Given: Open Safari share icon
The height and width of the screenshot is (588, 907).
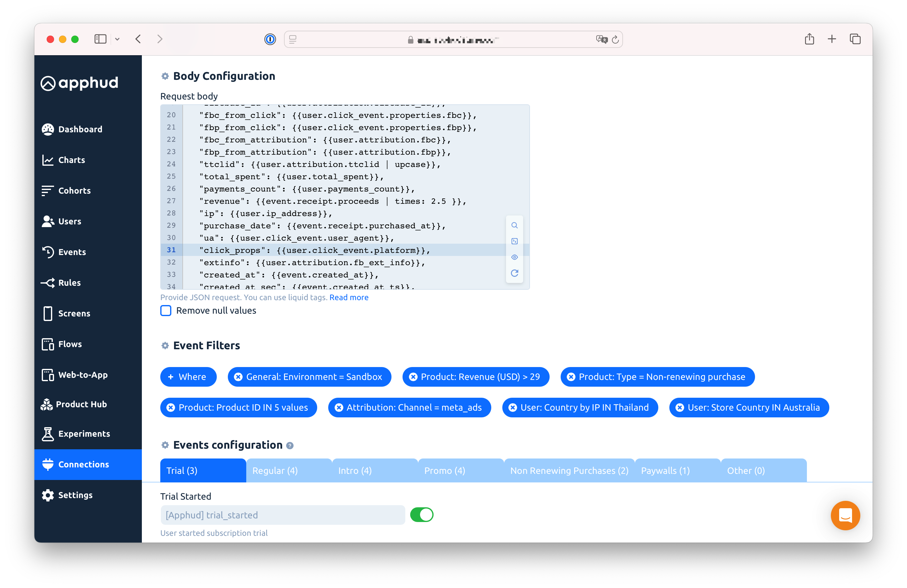Looking at the screenshot, I should coord(809,39).
